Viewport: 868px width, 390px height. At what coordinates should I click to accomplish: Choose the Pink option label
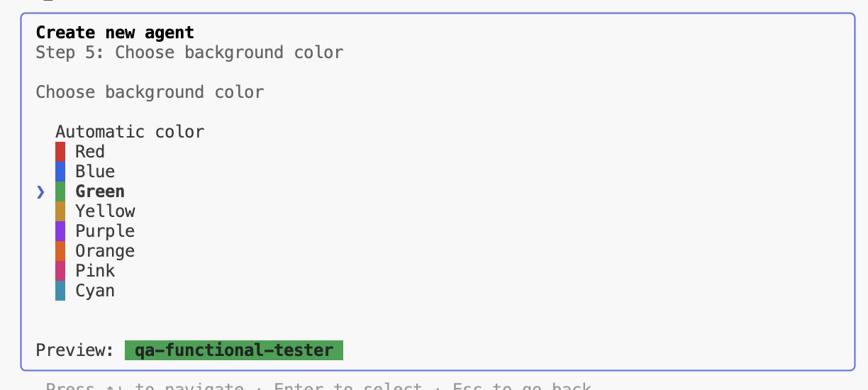[95, 271]
